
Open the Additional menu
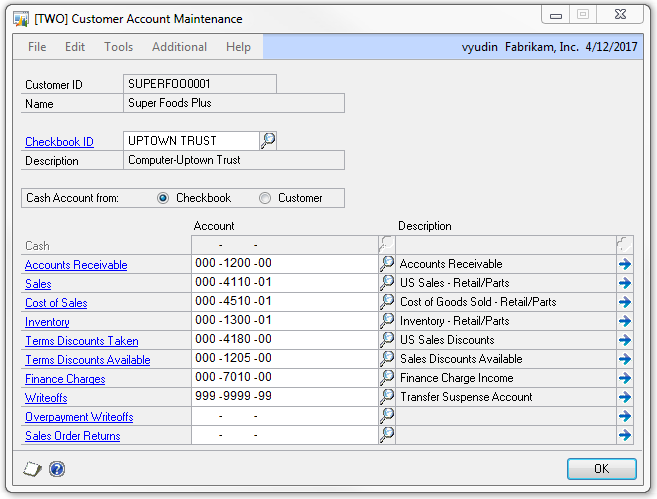tap(179, 47)
